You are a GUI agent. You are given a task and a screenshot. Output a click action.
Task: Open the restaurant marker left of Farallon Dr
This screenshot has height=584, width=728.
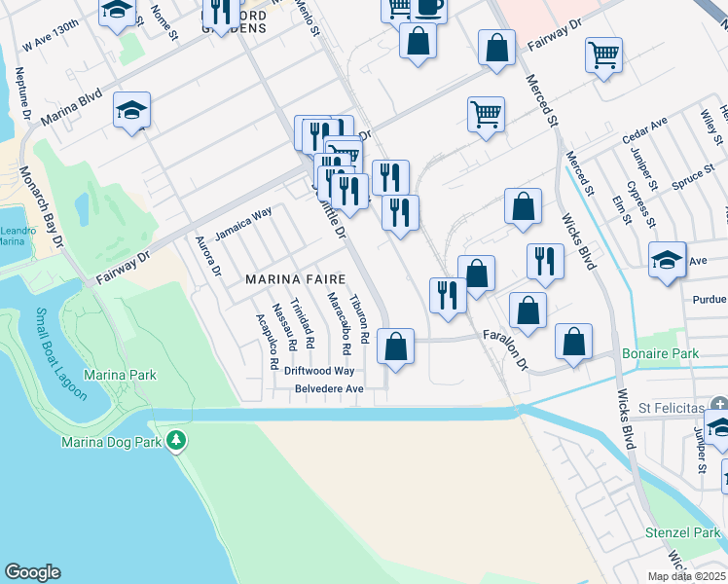[448, 295]
